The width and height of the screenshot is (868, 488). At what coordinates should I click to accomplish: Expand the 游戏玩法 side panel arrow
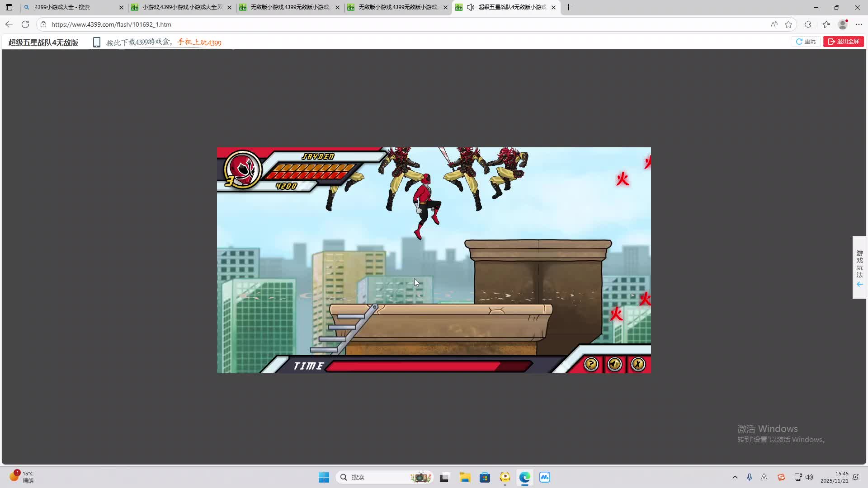click(x=859, y=284)
